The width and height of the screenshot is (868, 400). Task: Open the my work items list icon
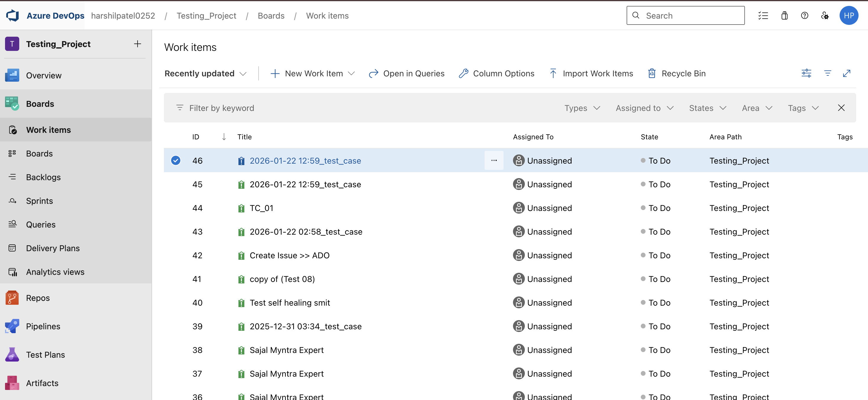pos(763,15)
